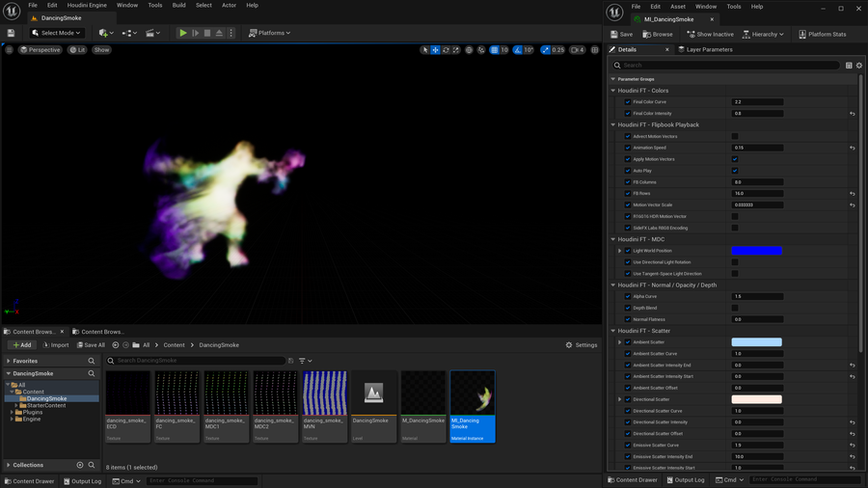
Task: Collapse the Houdini FT - Scatter section
Action: (613, 331)
